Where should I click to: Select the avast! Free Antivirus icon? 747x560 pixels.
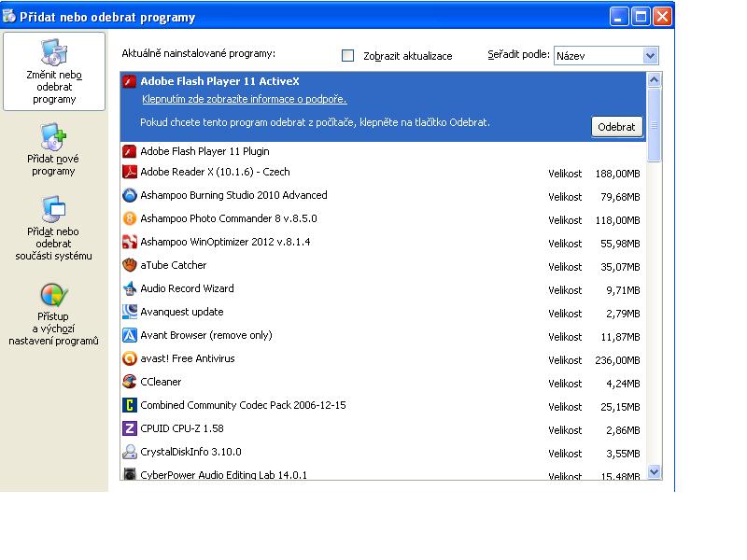pyautogui.click(x=131, y=358)
